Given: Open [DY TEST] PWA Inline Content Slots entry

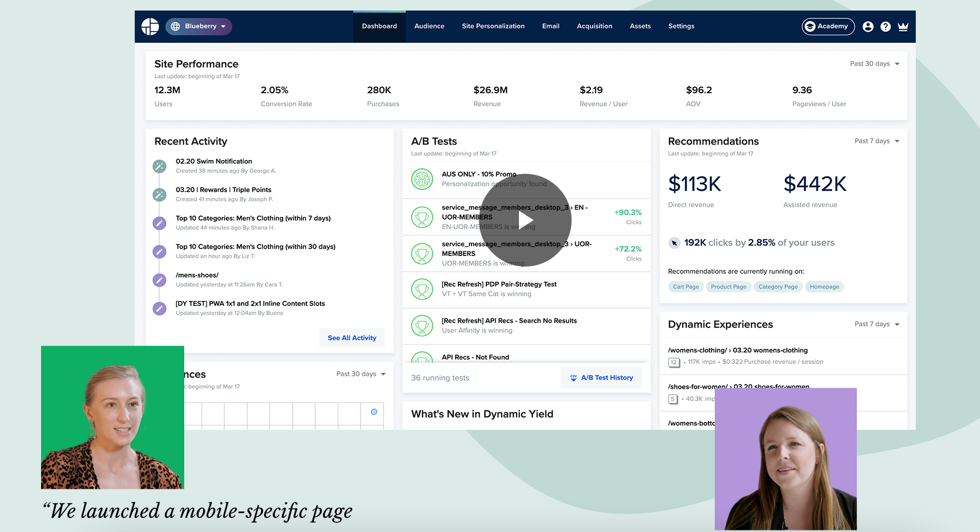Looking at the screenshot, I should click(250, 303).
